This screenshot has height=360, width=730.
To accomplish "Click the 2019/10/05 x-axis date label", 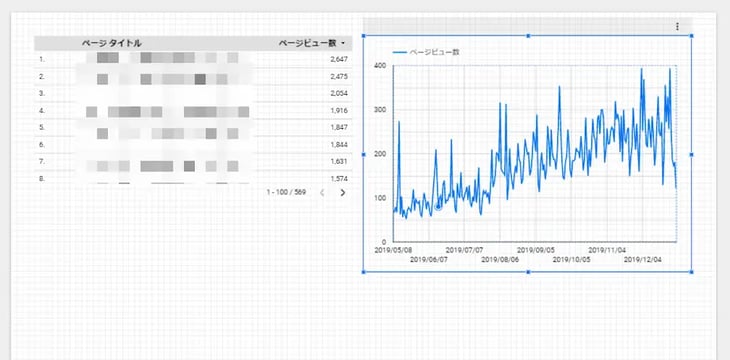I will coord(571,259).
